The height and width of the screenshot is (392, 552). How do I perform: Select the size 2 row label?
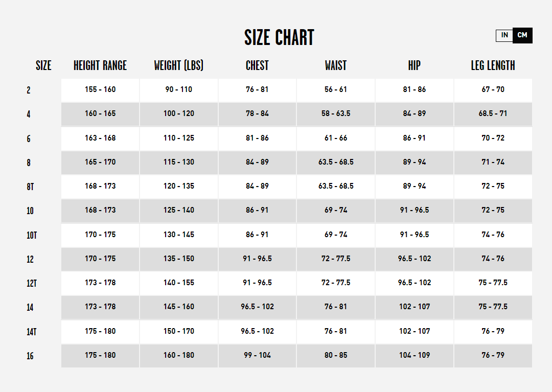tap(29, 90)
